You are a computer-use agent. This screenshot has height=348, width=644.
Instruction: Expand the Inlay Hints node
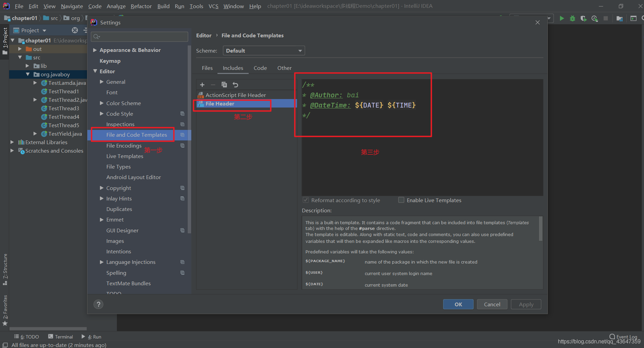[102, 198]
